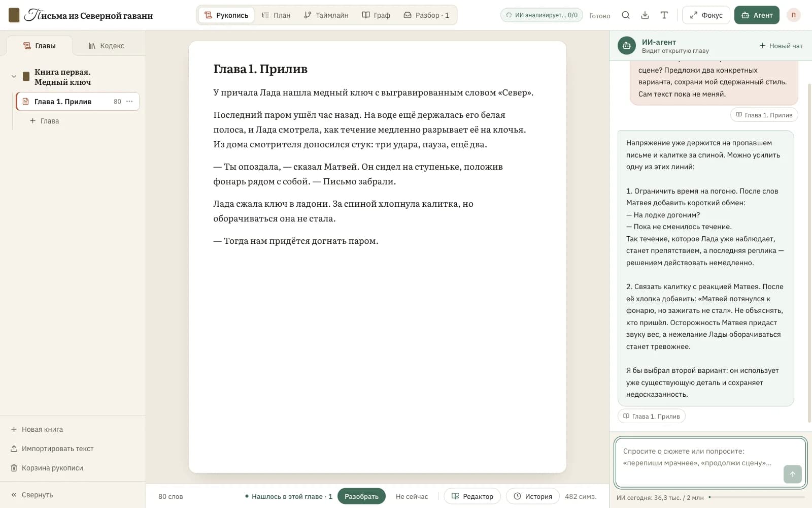The height and width of the screenshot is (508, 812).
Task: Click the ИИ анализирует… 0/0 status pill
Action: tap(542, 15)
